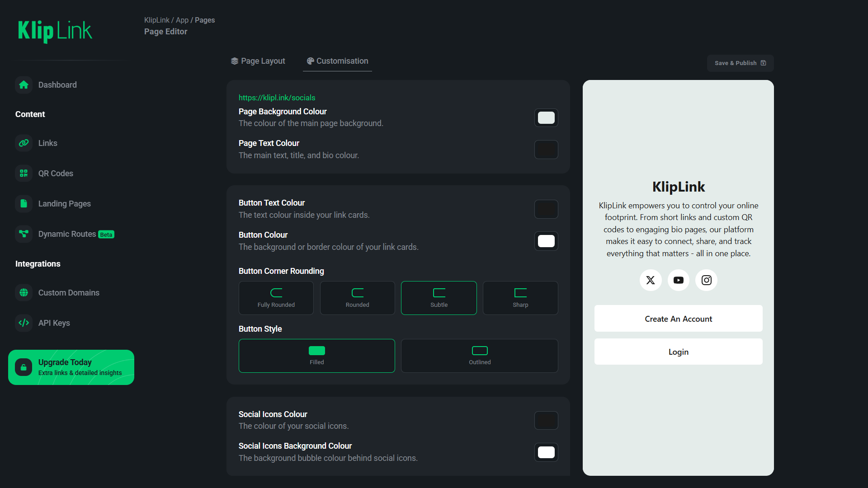868x488 pixels.
Task: Switch to the Page Layout tab
Action: 258,61
